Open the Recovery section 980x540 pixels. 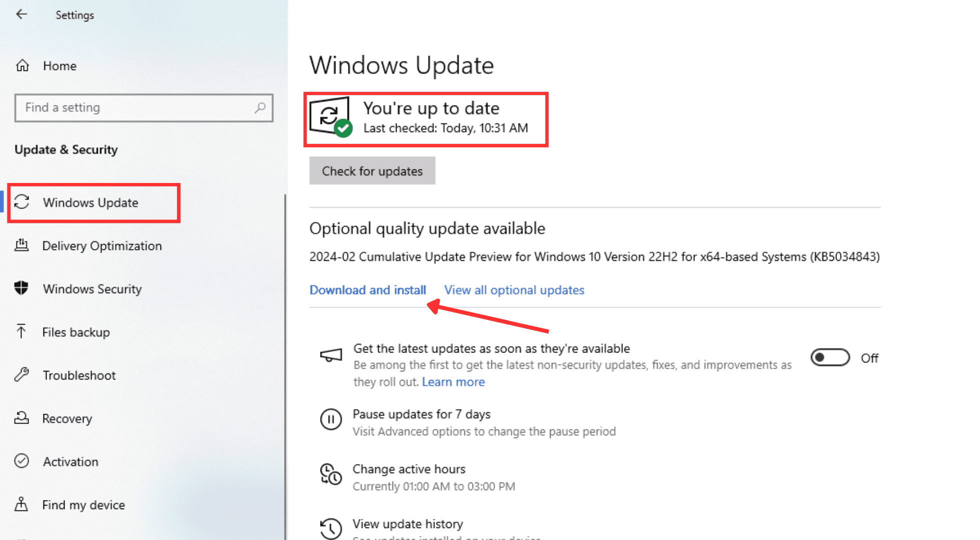point(67,418)
